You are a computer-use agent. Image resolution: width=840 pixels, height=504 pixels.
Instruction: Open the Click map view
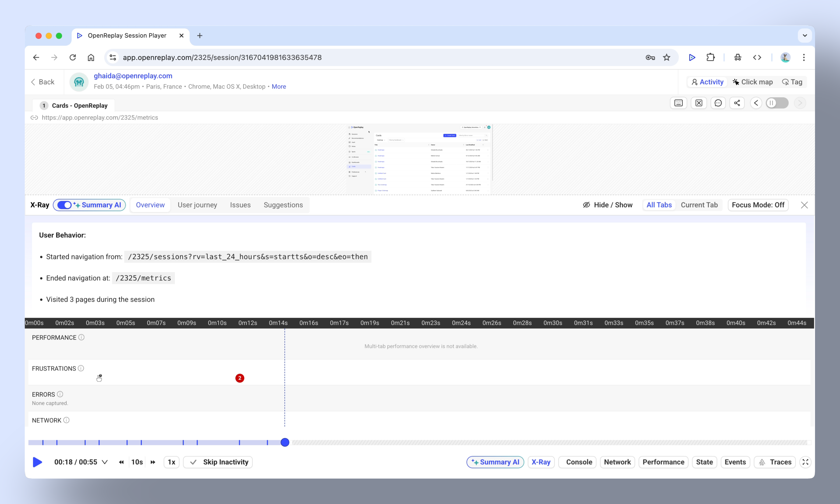click(753, 82)
